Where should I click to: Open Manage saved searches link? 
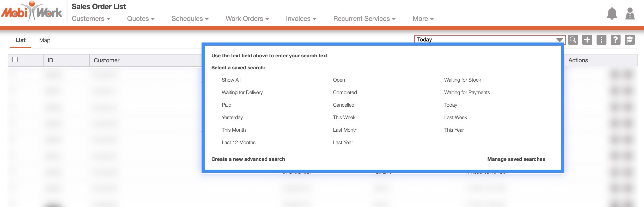pos(516,159)
